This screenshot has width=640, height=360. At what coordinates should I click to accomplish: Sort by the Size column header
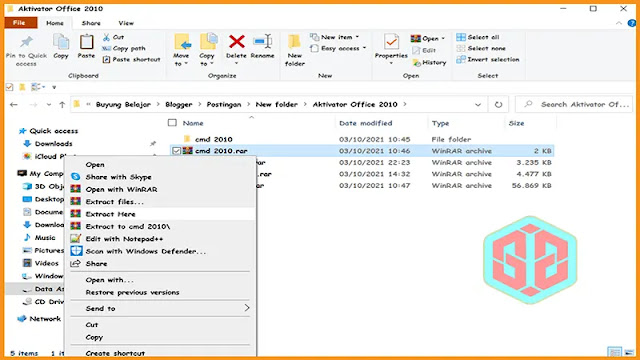coord(516,123)
